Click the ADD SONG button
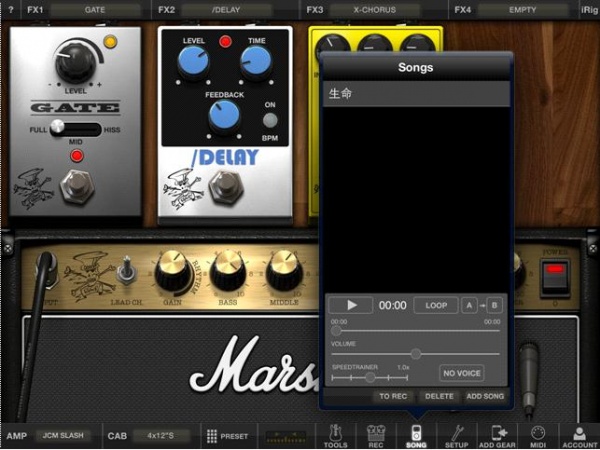The width and height of the screenshot is (600, 450). pyautogui.click(x=485, y=396)
